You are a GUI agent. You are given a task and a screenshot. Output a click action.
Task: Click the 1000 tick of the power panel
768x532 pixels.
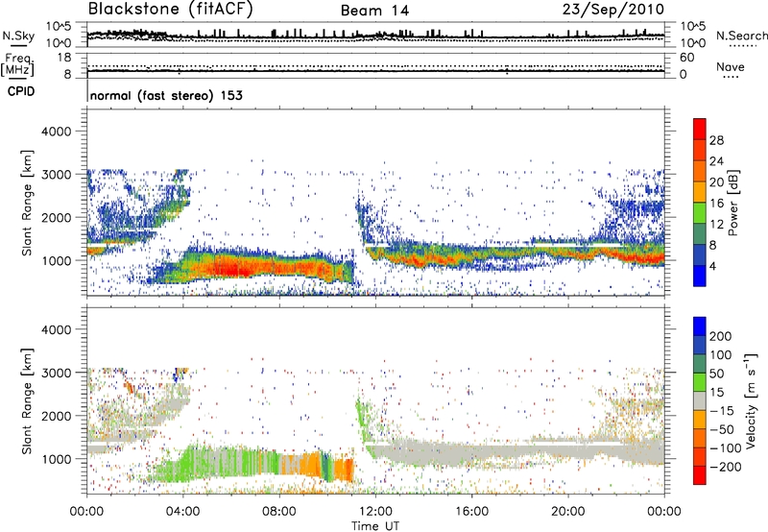tap(57, 260)
